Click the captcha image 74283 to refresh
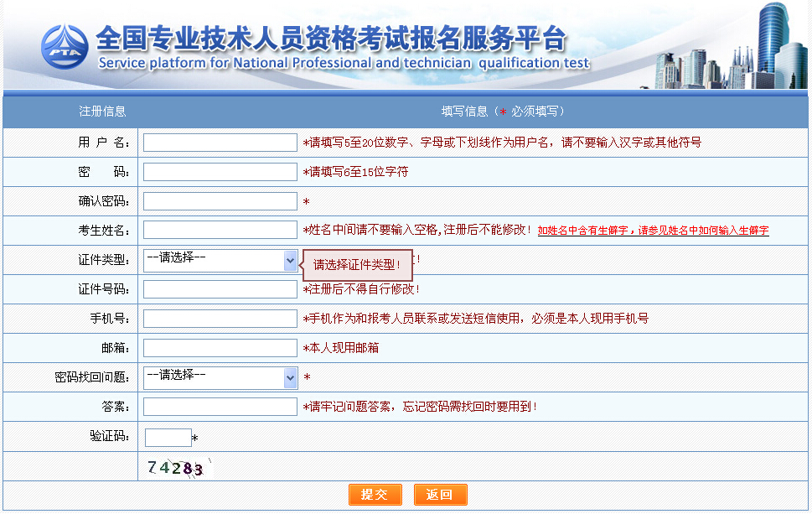Viewport: 812px width, 514px height. 176,468
